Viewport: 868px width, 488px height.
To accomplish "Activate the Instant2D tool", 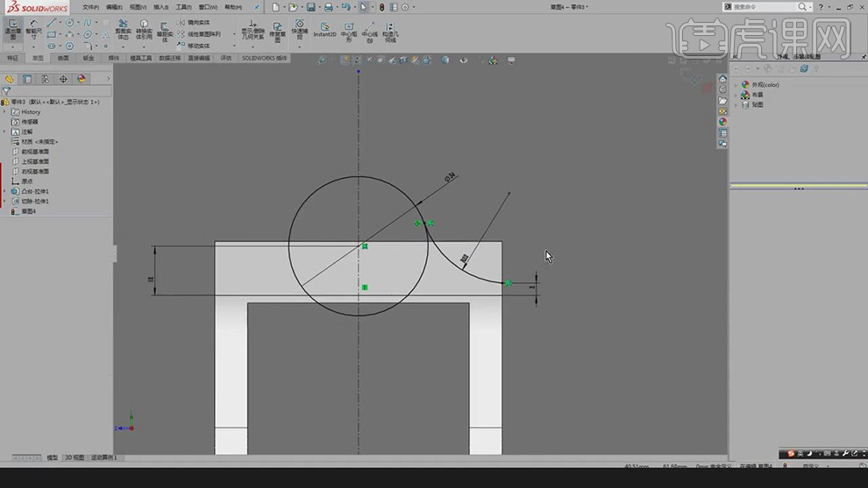I will click(x=324, y=30).
